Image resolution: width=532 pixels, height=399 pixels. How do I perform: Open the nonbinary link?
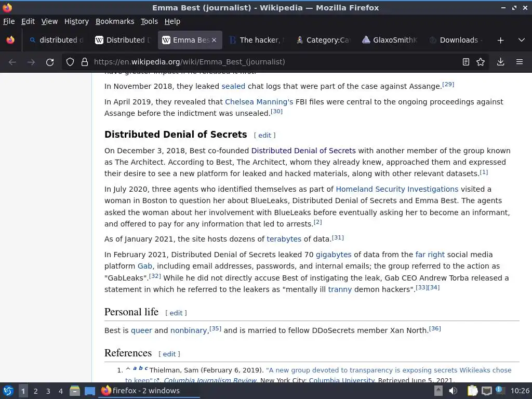pos(189,330)
